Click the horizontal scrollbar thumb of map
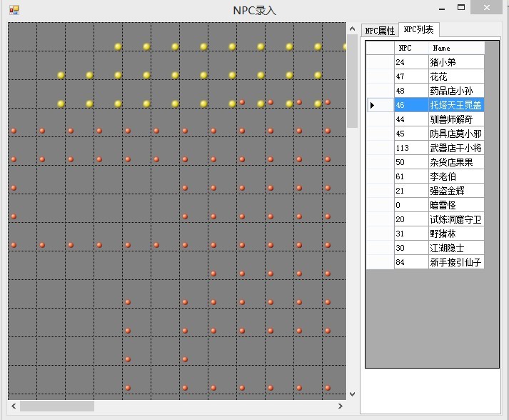The height and width of the screenshot is (420, 509). tap(56, 406)
